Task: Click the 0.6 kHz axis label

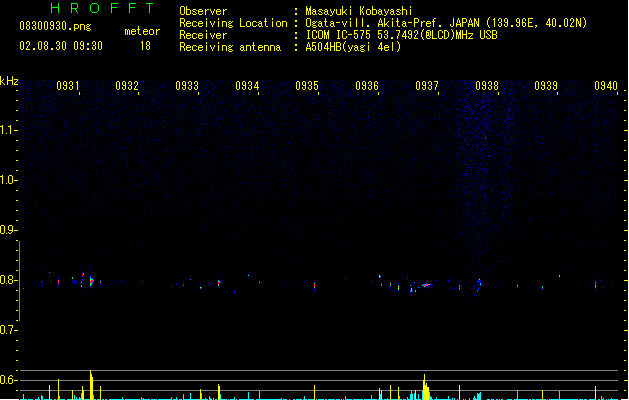Action: (8, 380)
